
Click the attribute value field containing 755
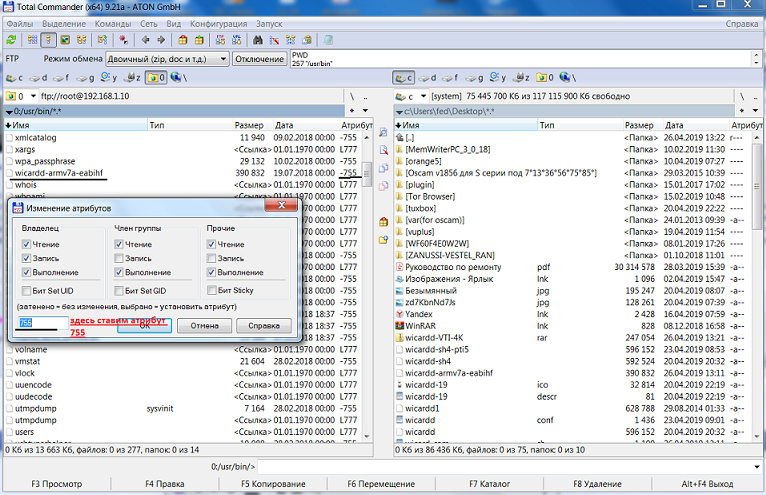click(41, 325)
